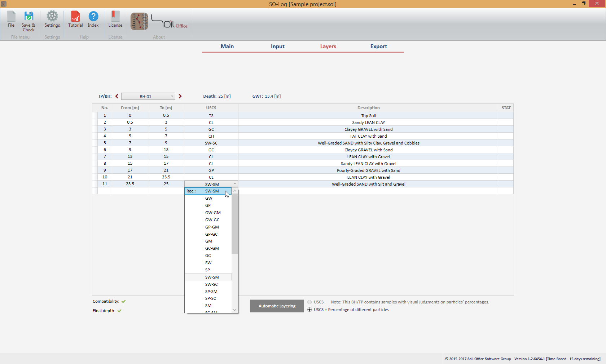Viewport: 606px width, 364px height.
Task: Switch to the Input tab
Action: pos(277,46)
